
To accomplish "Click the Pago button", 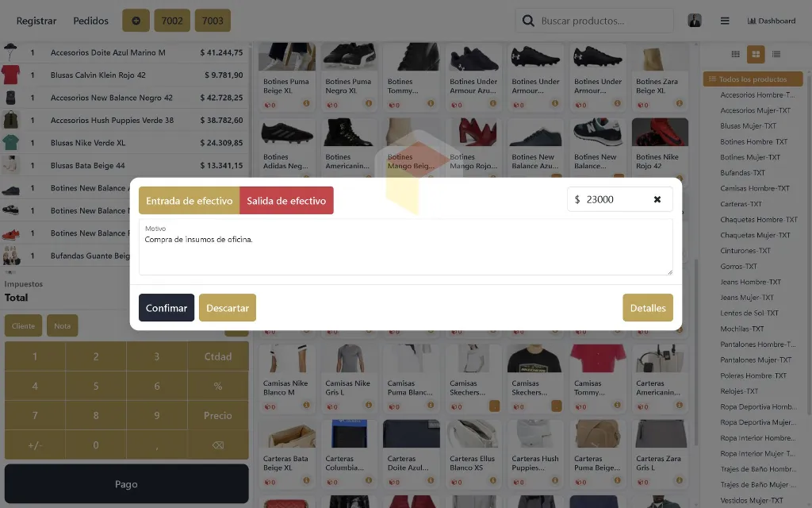I will point(126,483).
